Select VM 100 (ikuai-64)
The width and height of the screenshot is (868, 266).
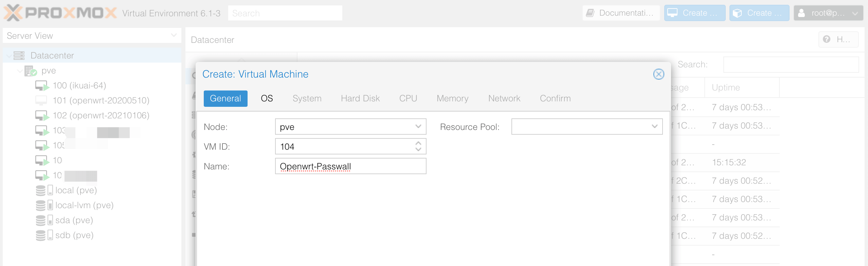point(79,85)
